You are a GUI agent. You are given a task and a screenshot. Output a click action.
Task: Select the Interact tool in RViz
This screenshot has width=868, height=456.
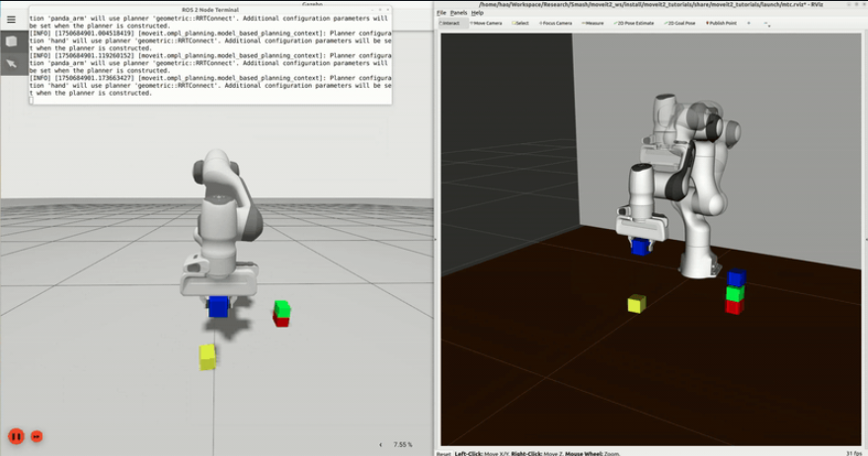pos(450,23)
